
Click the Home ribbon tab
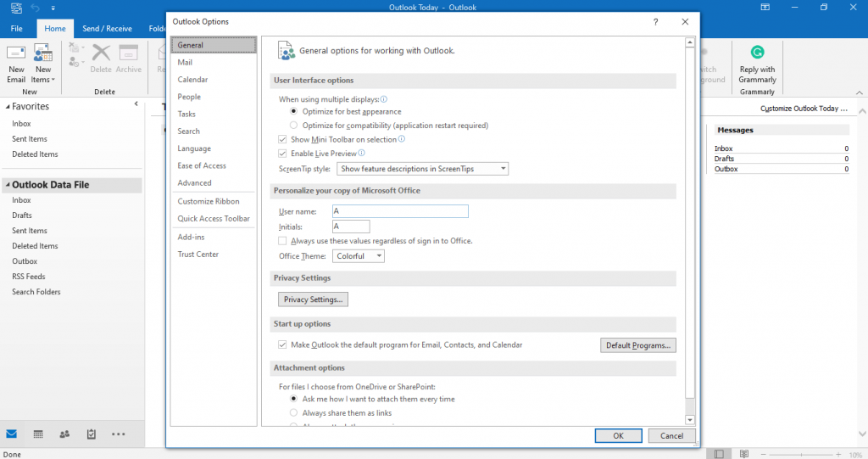tap(55, 28)
